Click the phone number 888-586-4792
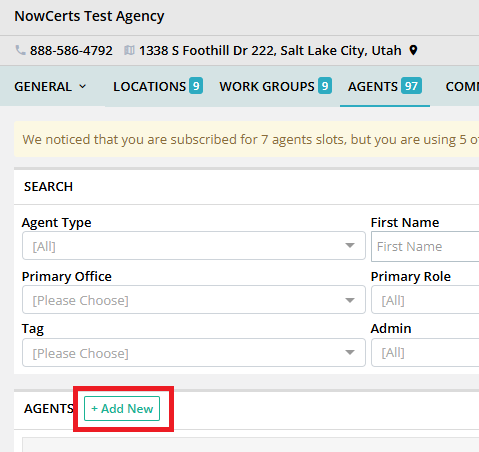 click(71, 51)
